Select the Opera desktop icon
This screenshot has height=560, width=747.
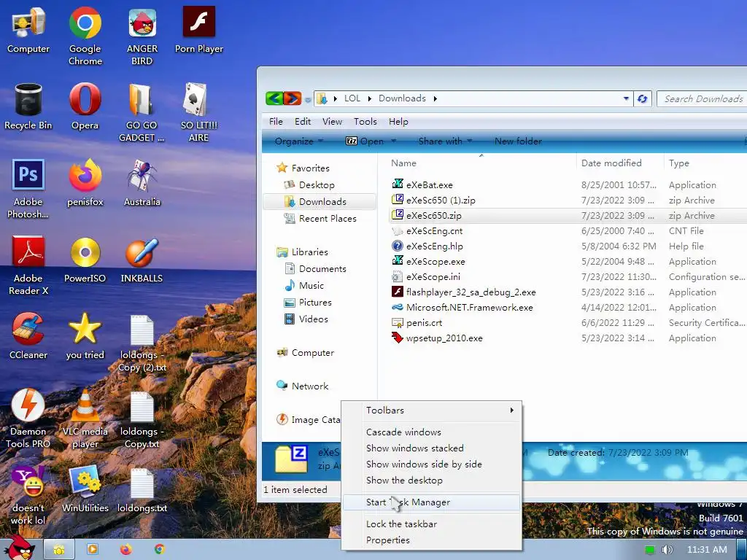(85, 106)
